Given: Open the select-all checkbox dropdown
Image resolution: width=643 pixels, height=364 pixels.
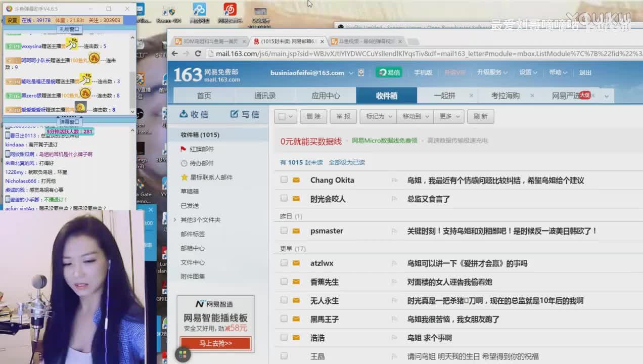Looking at the screenshot, I should pyautogui.click(x=291, y=117).
